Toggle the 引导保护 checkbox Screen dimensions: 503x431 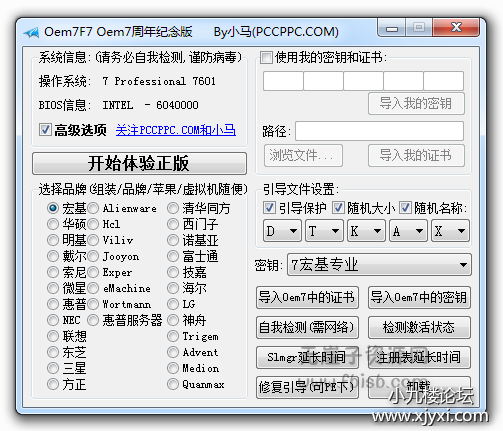[269, 208]
